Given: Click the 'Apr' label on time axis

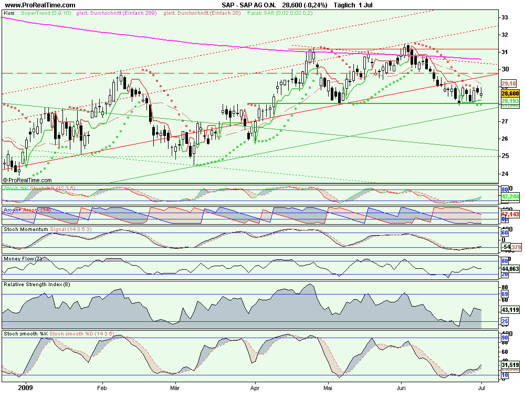Looking at the screenshot, I should pyautogui.click(x=255, y=388).
